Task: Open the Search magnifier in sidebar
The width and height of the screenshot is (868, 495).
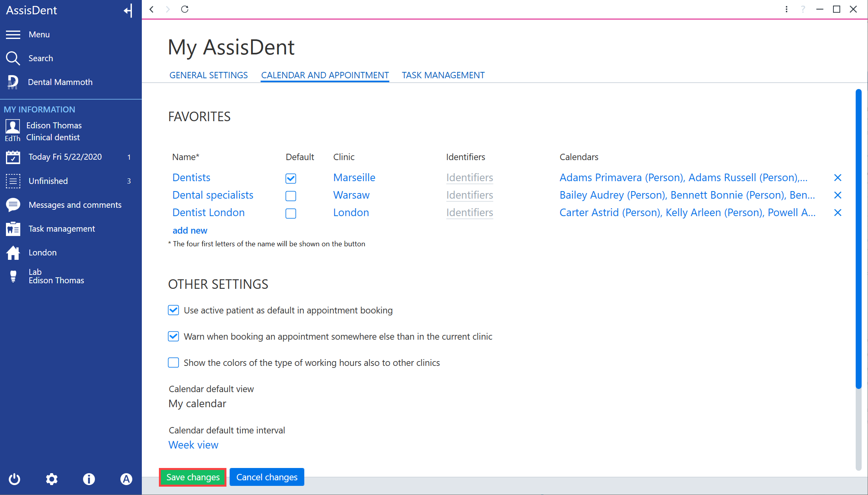Action: point(13,58)
